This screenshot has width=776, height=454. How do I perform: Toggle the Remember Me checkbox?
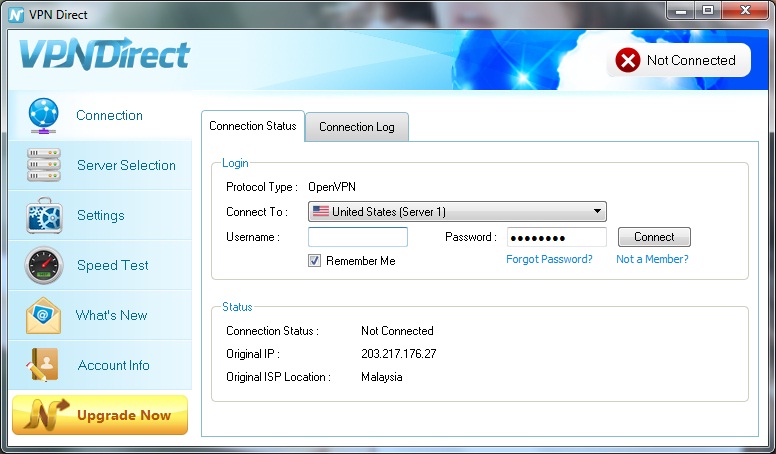(314, 260)
